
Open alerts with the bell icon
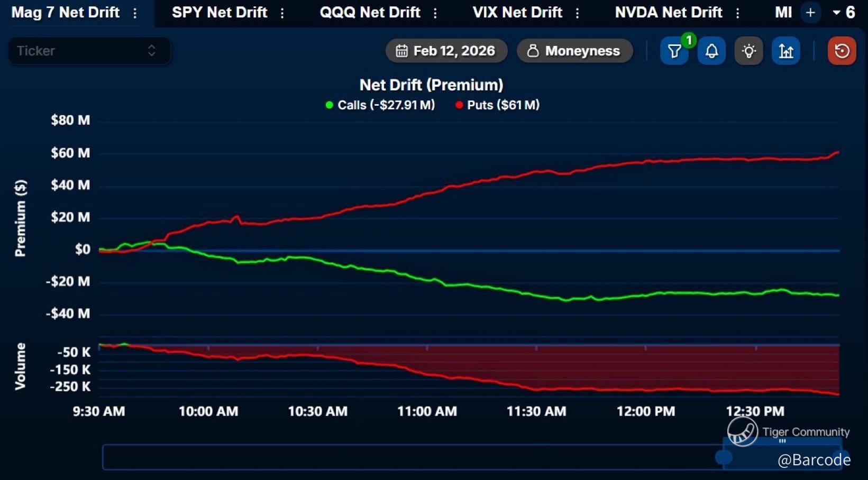click(x=711, y=51)
